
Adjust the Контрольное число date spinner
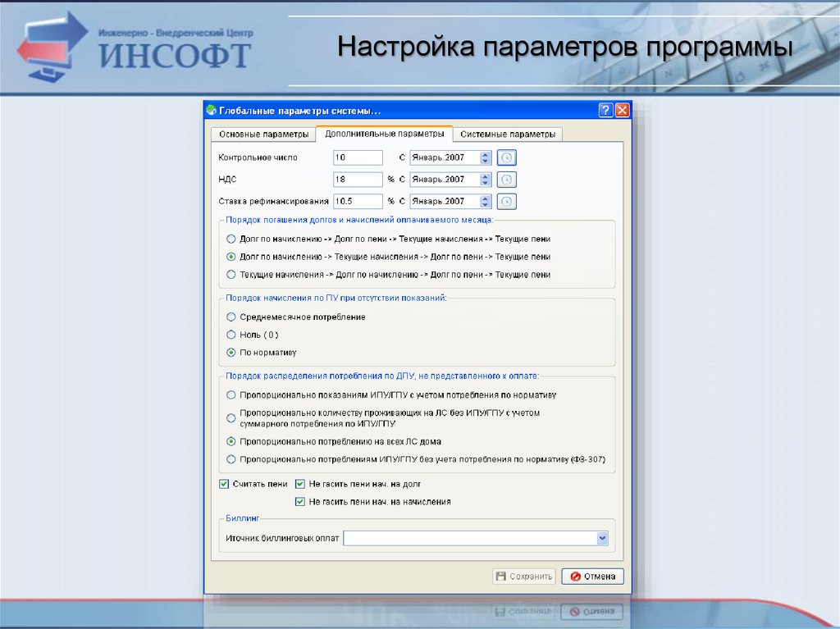click(485, 157)
